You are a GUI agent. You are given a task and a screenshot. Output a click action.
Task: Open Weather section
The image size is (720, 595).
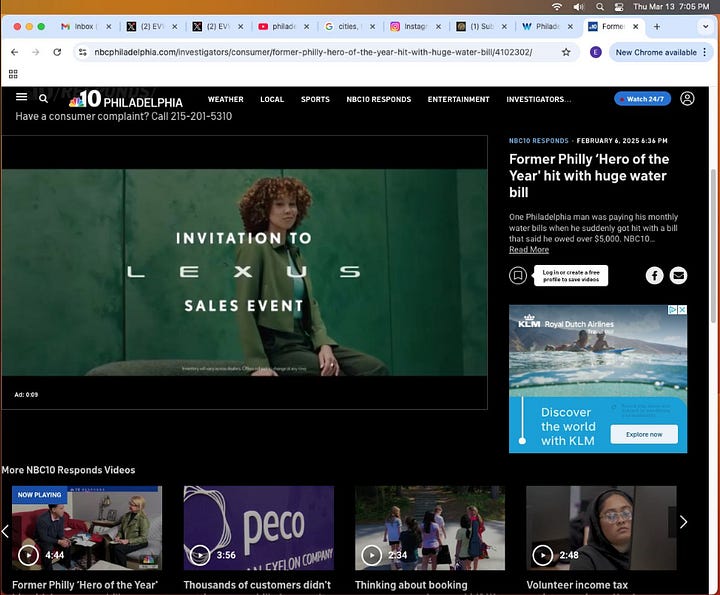225,99
